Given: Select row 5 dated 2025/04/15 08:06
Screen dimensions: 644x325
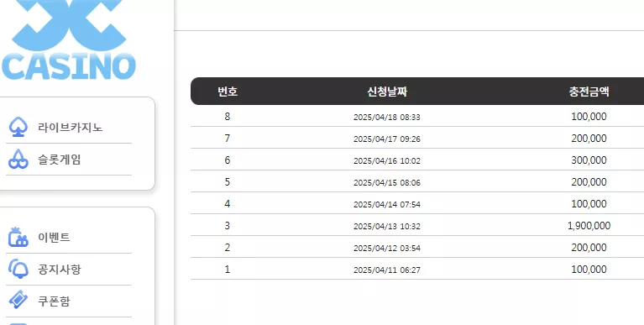Looking at the screenshot, I should coord(417,182).
